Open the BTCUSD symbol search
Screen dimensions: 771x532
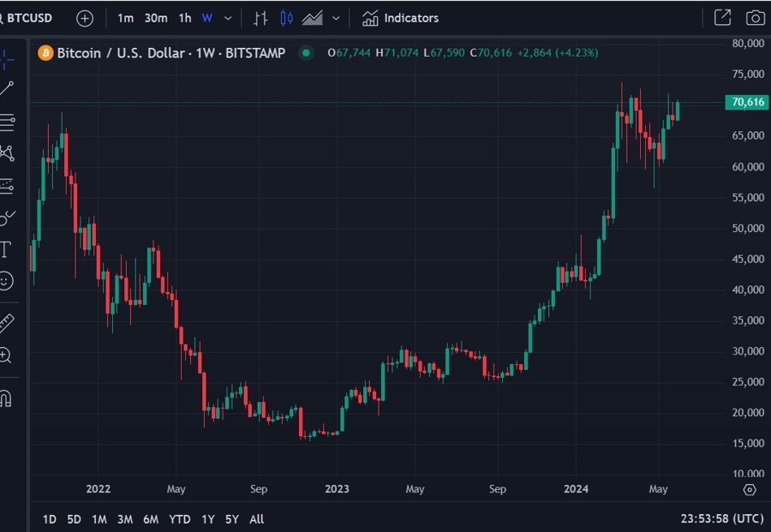[x=27, y=18]
